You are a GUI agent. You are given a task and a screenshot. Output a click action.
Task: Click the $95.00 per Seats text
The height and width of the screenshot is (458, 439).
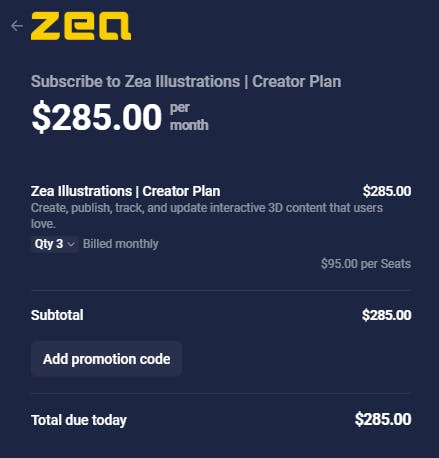[x=366, y=264]
